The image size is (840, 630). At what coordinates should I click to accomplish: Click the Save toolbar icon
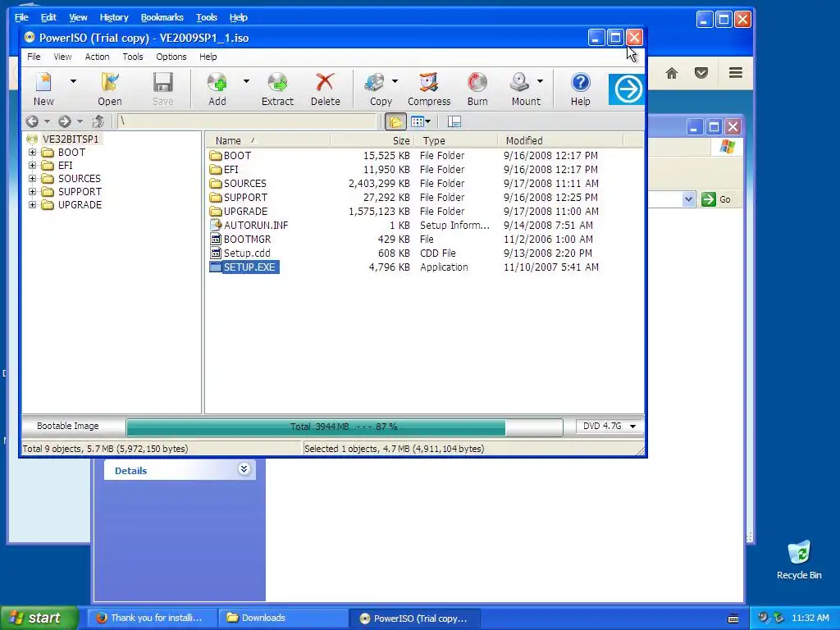[x=162, y=89]
